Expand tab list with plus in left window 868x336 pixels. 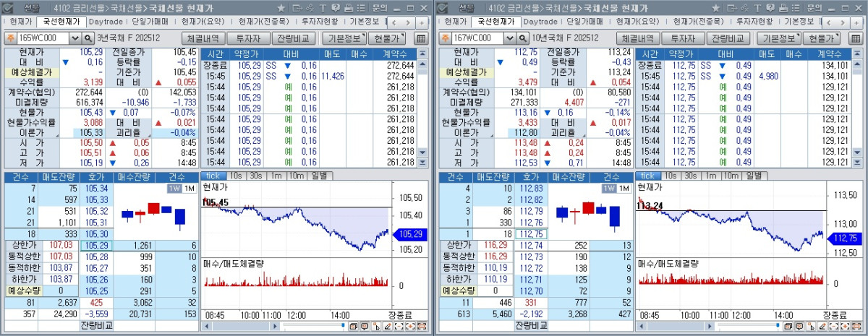(422, 23)
